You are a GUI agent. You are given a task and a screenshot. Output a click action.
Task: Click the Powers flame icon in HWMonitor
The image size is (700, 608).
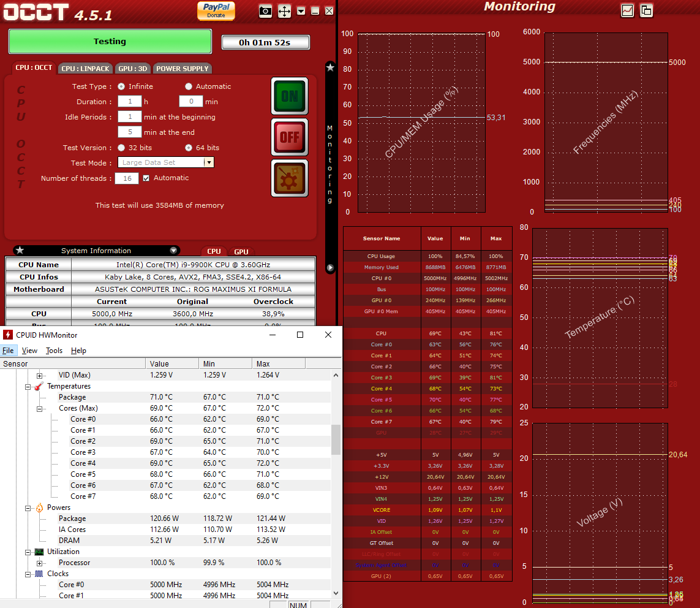pos(39,507)
